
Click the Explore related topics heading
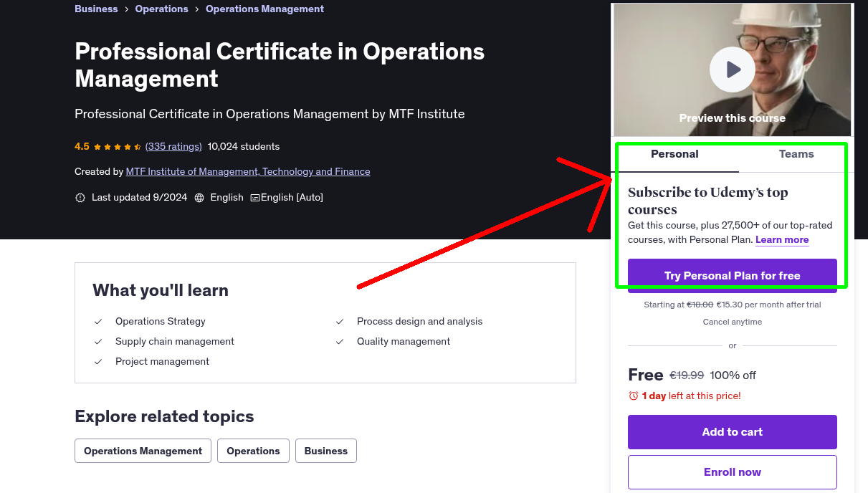point(164,416)
